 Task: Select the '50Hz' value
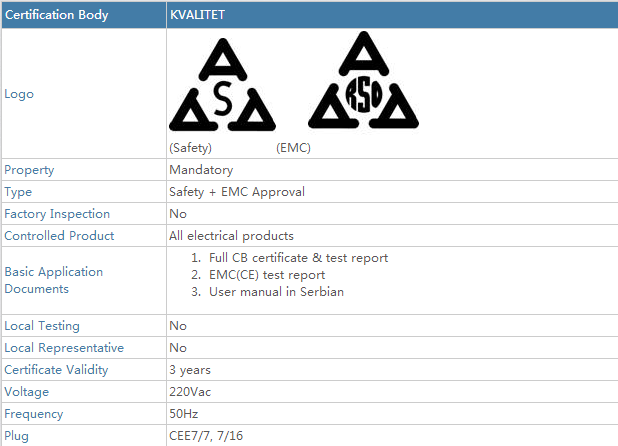click(x=184, y=414)
